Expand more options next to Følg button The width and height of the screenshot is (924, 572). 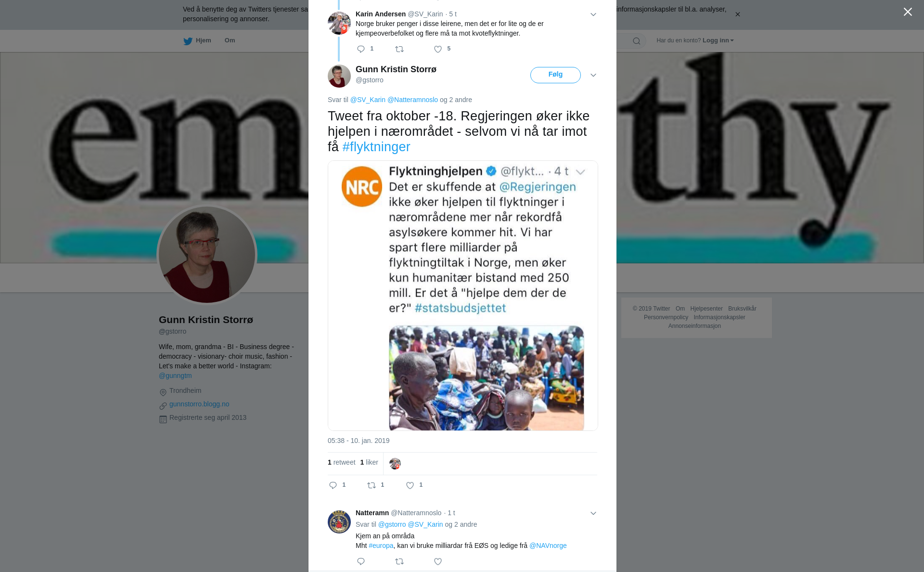[593, 75]
